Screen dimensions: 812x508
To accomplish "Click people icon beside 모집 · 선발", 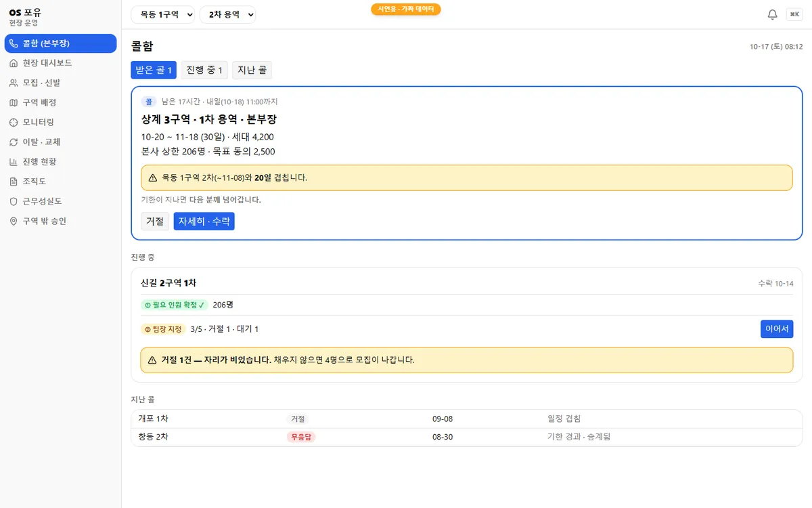I will tap(14, 83).
